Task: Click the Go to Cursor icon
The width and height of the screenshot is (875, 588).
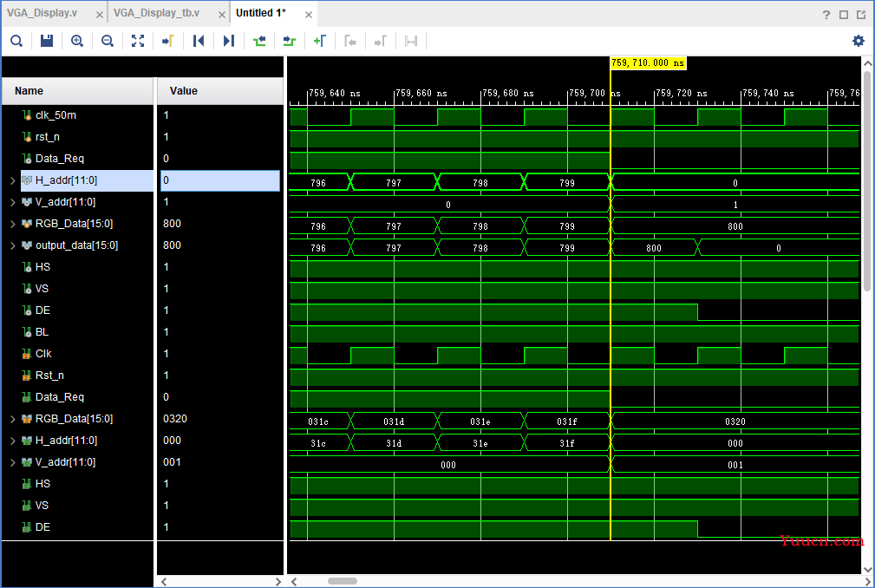Action: [x=168, y=41]
